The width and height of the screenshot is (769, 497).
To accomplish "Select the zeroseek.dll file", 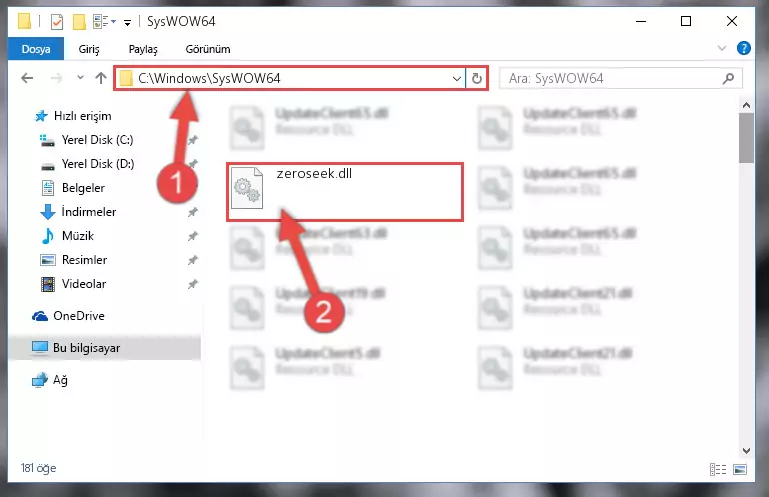I will click(345, 192).
